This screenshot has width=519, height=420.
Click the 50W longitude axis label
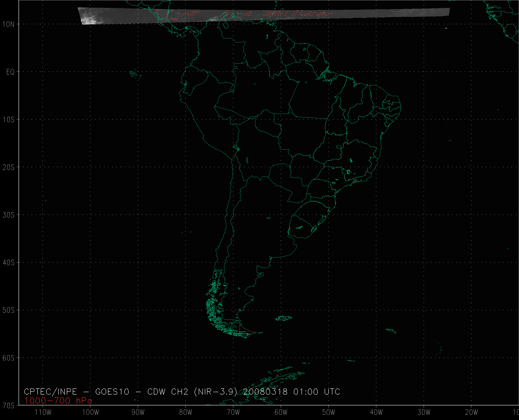329,412
